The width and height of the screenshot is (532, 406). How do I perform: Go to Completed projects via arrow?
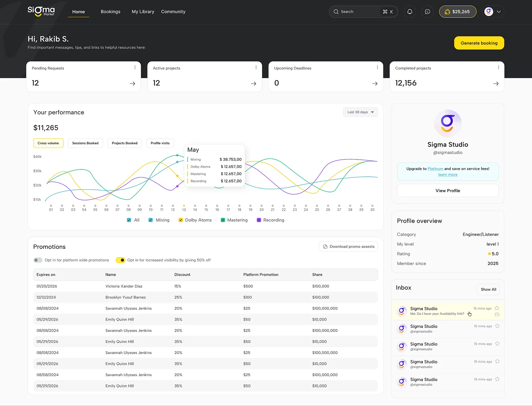point(496,83)
